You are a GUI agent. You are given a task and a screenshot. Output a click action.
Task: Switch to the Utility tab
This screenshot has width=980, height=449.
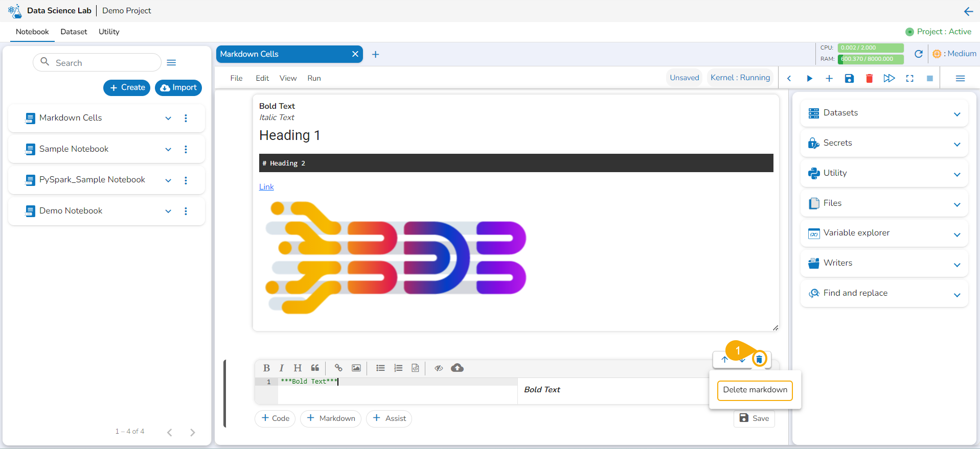point(109,32)
